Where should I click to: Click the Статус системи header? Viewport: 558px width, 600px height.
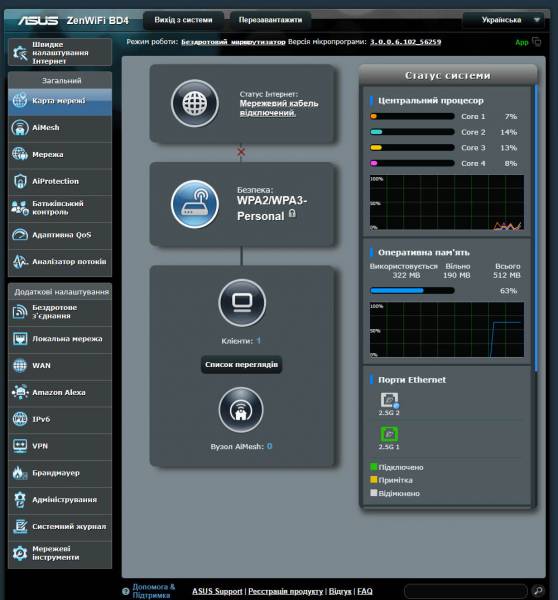(x=448, y=75)
